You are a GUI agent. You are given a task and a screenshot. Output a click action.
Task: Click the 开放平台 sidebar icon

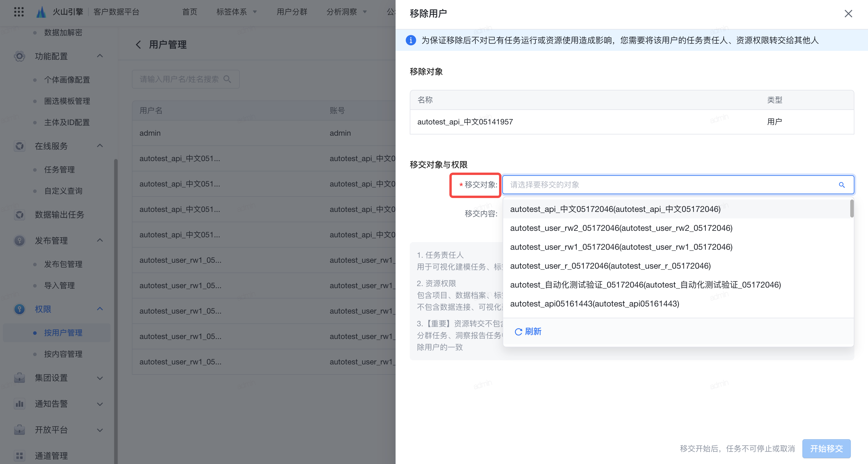tap(20, 430)
